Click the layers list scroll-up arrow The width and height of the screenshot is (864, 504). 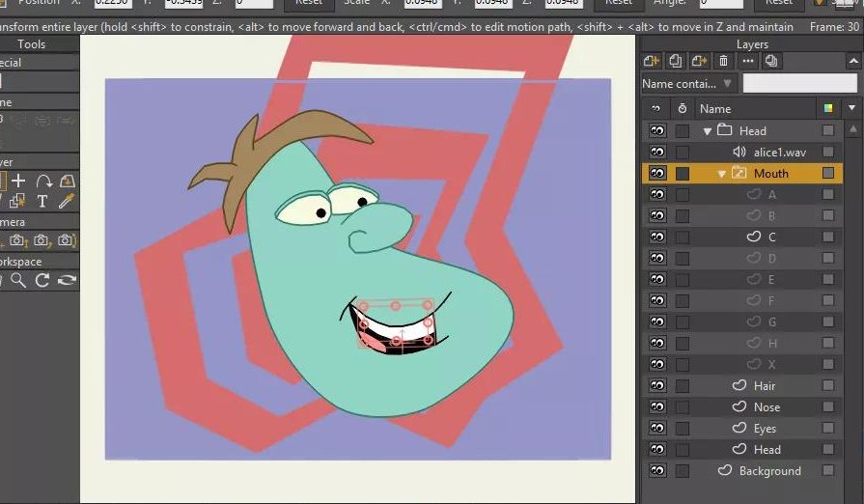pyautogui.click(x=853, y=129)
